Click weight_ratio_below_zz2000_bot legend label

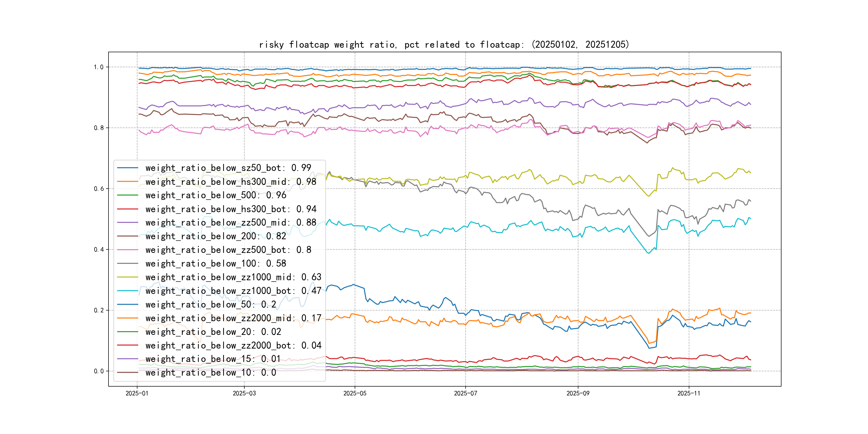(233, 345)
